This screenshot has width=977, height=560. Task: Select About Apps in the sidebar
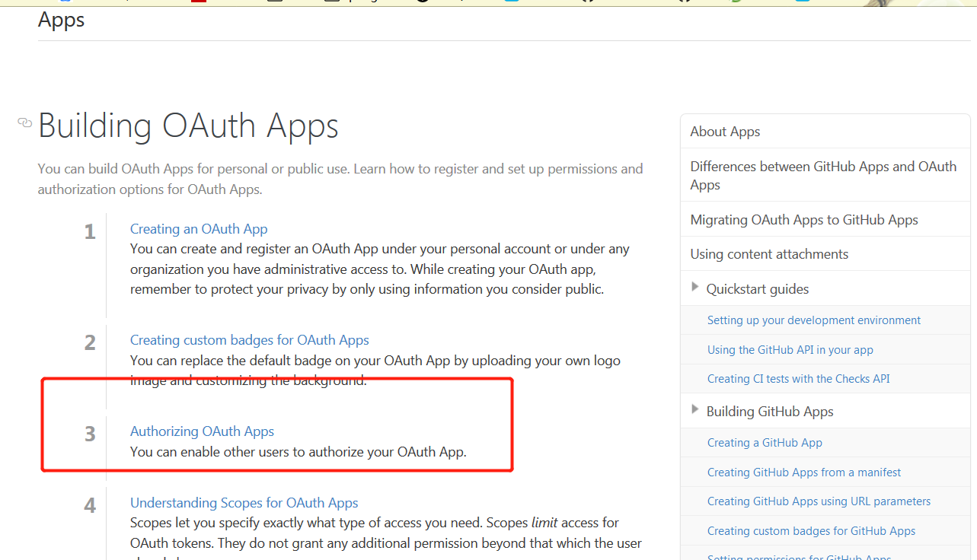pyautogui.click(x=725, y=132)
